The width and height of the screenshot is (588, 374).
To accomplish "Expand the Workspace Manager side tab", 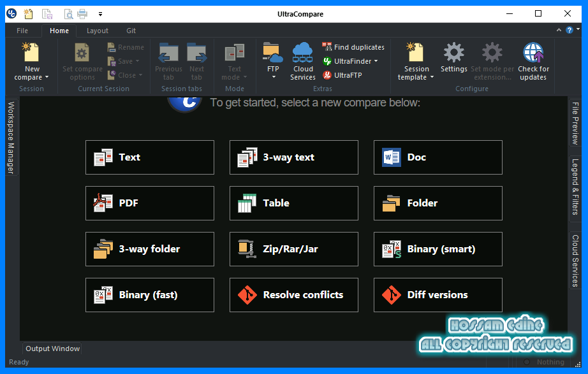I will pos(11,138).
